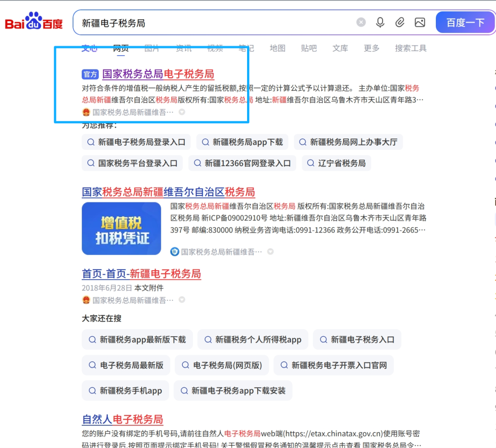
Task: Search suggestion 辽宁省税务局
Action: pos(336,163)
